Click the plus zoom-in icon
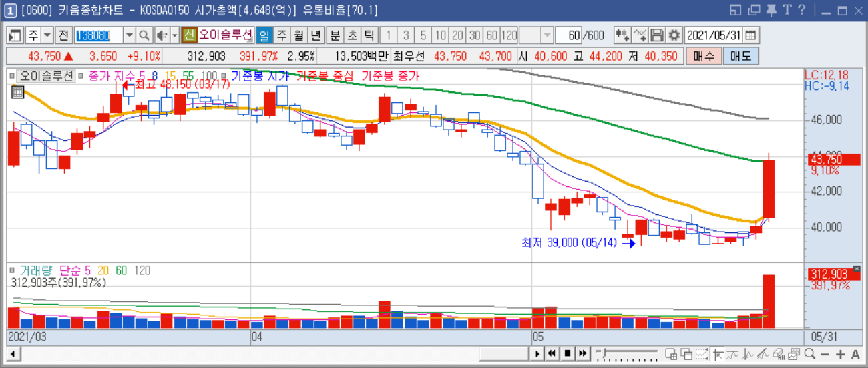 (x=841, y=355)
